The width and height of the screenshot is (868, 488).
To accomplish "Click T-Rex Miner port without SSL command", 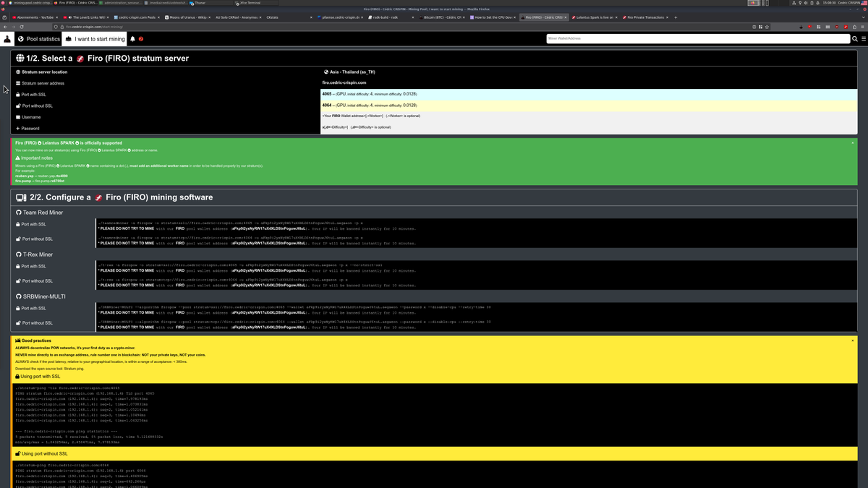I will (223, 280).
